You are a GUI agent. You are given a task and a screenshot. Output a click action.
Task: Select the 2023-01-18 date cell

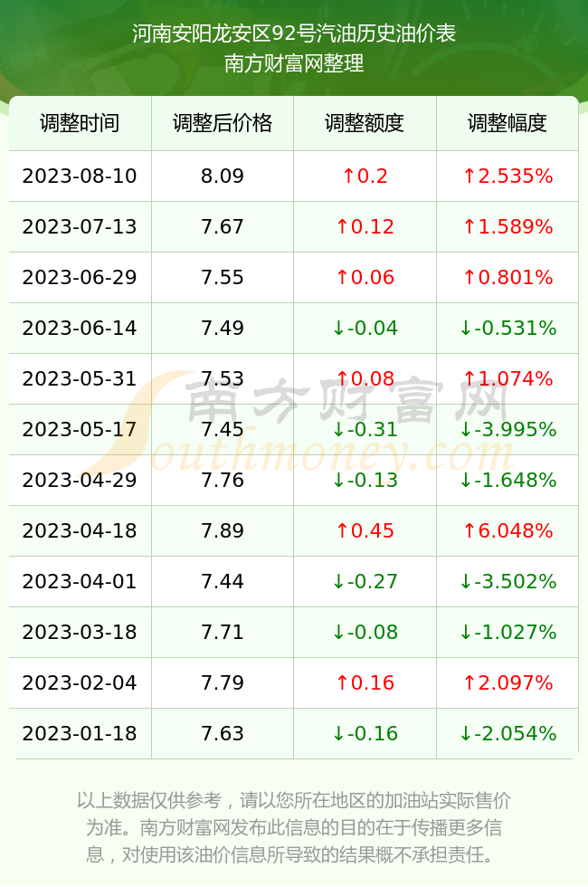click(x=80, y=733)
